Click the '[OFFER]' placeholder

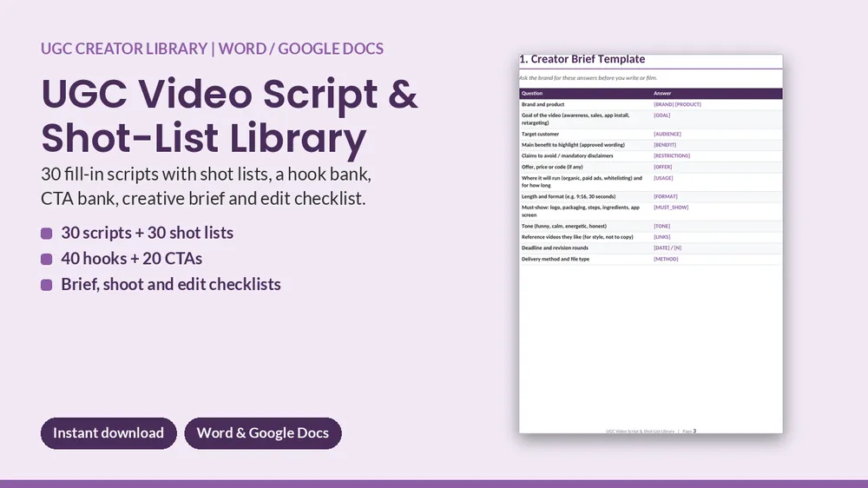pos(662,167)
